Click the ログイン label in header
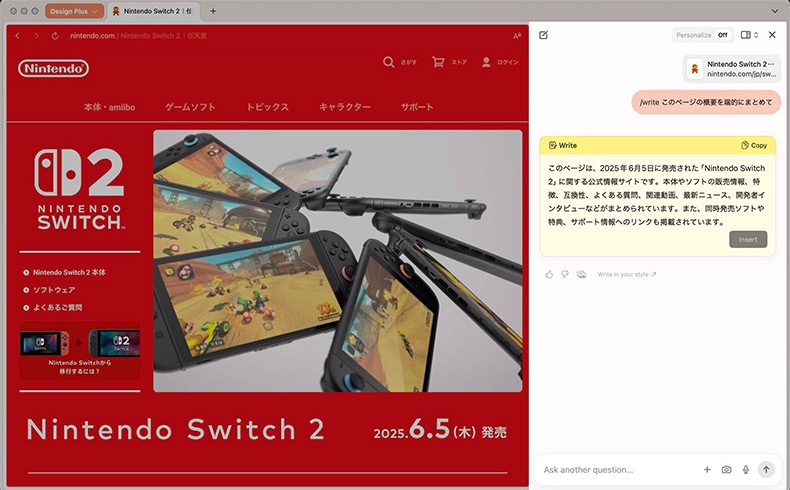Screen dimensions: 790x490 tap(507, 62)
